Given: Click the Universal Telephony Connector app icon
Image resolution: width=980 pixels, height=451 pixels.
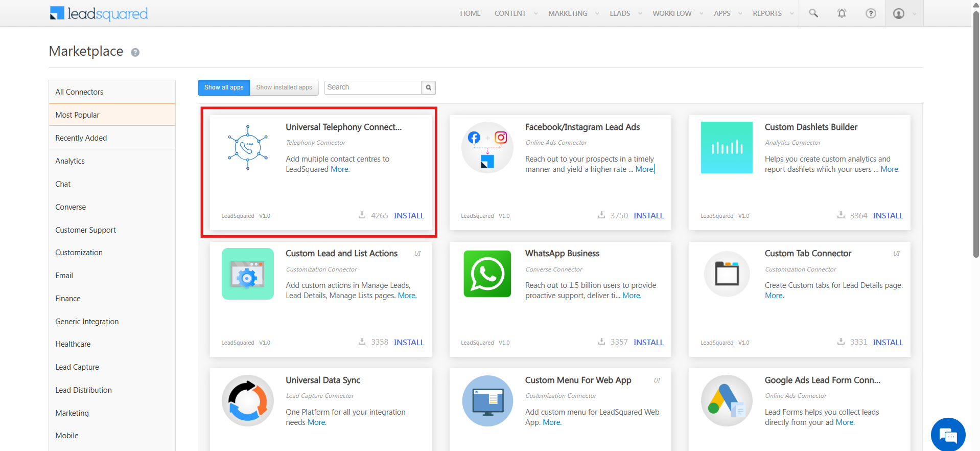Looking at the screenshot, I should [x=248, y=147].
